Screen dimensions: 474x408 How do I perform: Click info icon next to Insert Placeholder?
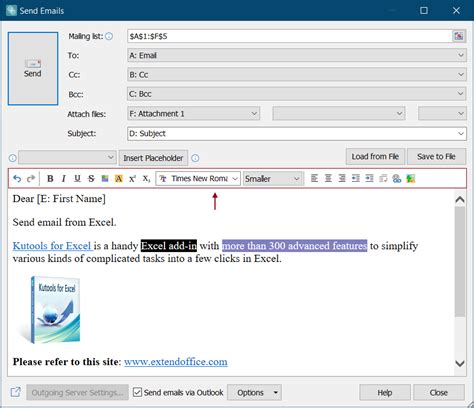(x=195, y=158)
